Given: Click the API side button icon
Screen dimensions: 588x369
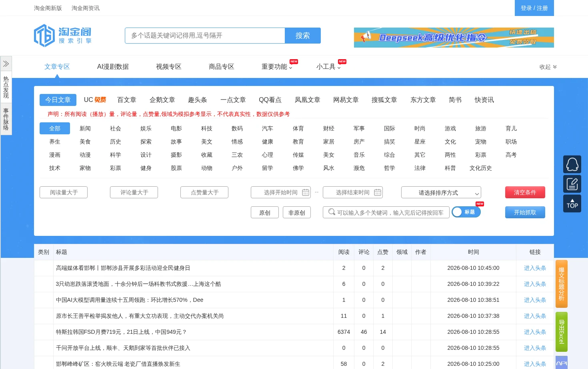Looking at the screenshot, I should 562,363.
